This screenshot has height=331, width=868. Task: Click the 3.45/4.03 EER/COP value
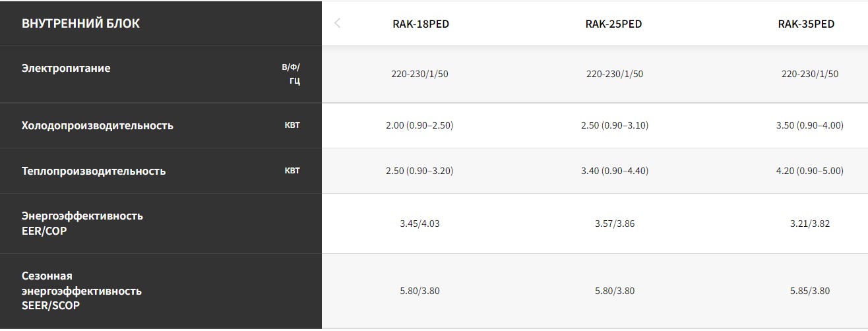tap(419, 224)
